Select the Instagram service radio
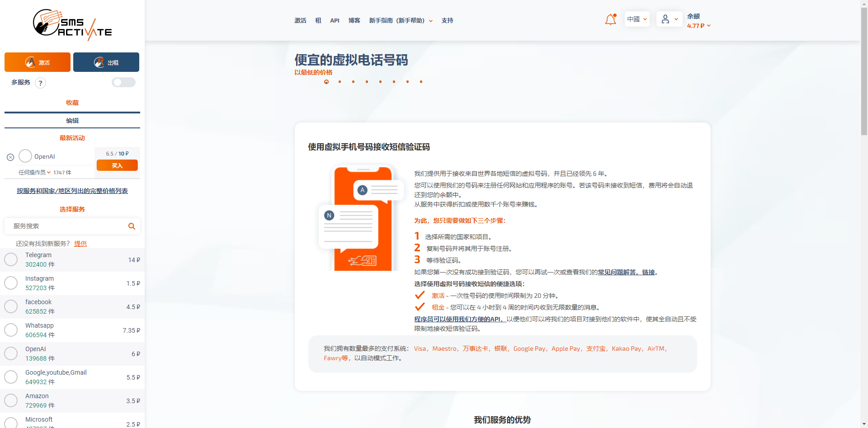The height and width of the screenshot is (428, 868). 11,283
